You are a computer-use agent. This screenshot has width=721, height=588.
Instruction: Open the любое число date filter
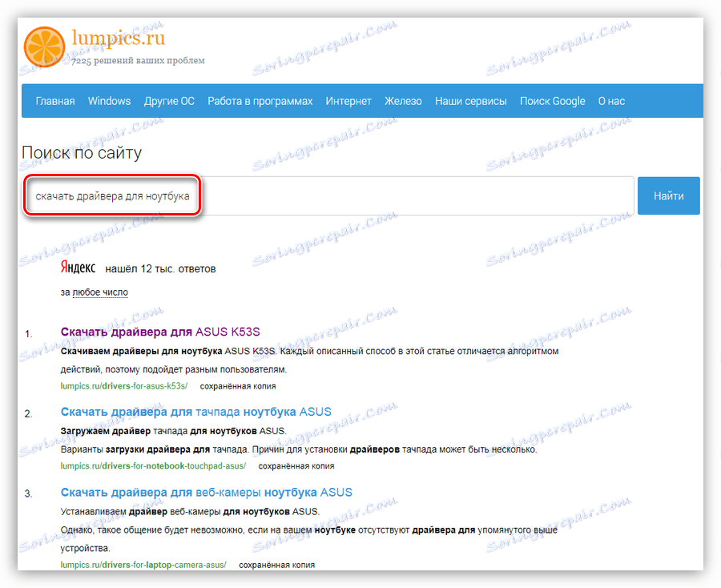pos(100,292)
